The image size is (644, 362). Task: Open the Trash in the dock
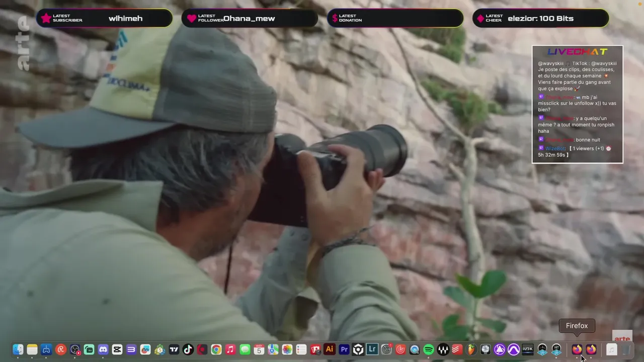tap(626, 349)
